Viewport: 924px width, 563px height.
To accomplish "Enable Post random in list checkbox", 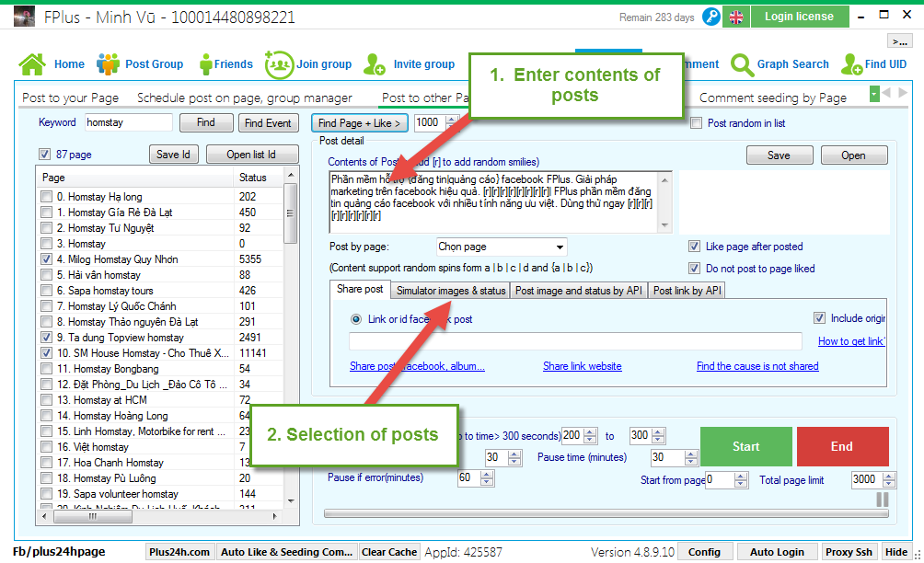I will pyautogui.click(x=697, y=123).
